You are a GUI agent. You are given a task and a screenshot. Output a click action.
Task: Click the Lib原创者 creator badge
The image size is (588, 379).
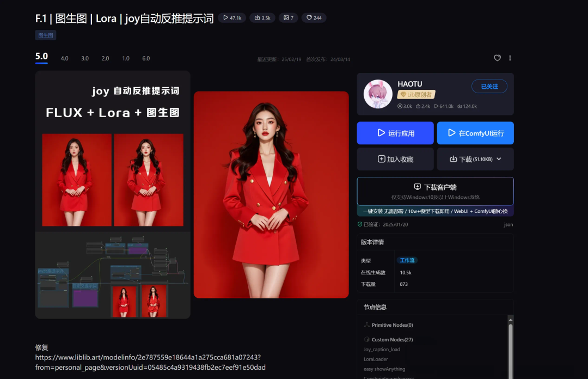tap(416, 95)
